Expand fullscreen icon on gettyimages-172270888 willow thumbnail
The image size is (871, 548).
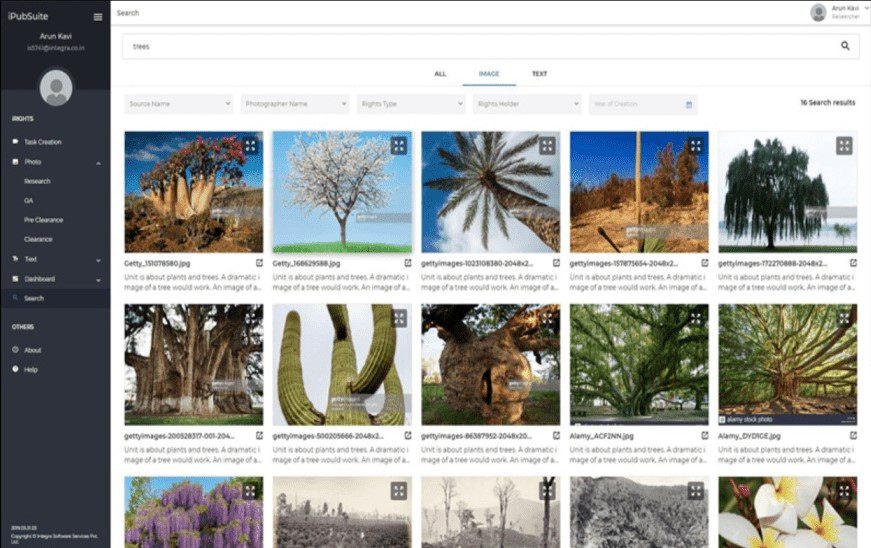pos(844,146)
